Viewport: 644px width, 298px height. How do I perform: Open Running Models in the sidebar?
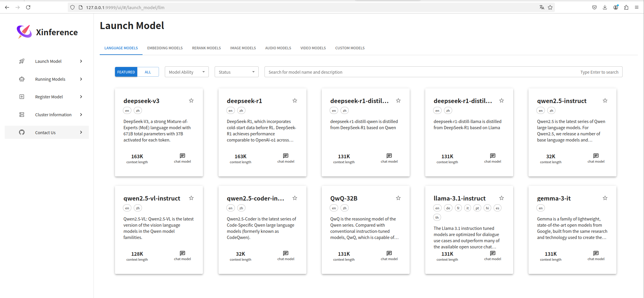pyautogui.click(x=47, y=79)
